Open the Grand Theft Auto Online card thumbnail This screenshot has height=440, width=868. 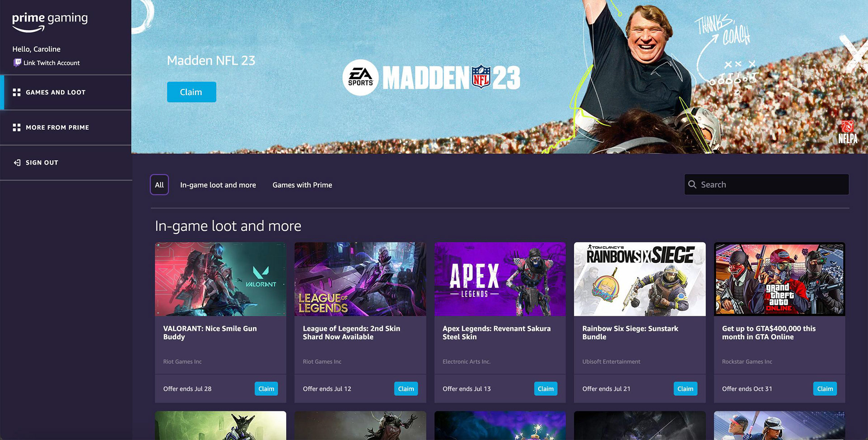(779, 279)
